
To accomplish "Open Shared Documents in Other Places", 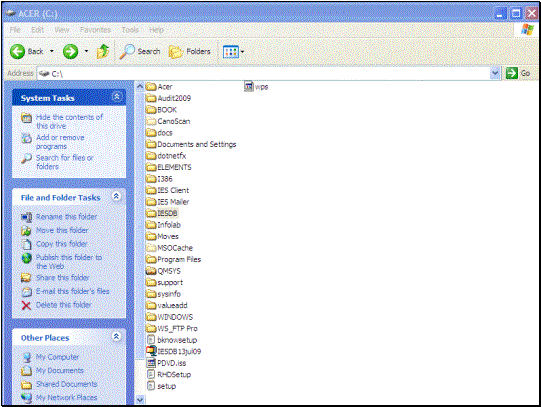I will (x=67, y=384).
